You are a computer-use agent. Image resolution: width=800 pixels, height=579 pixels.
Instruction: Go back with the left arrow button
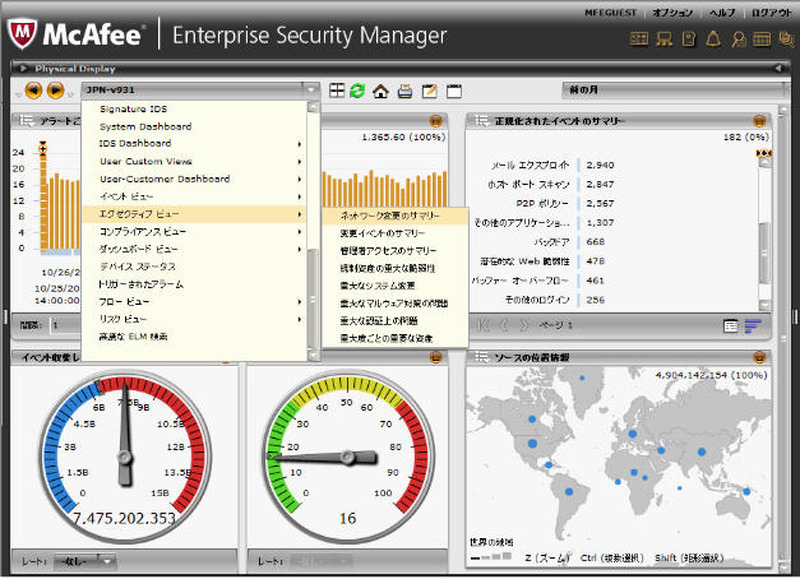(33, 91)
